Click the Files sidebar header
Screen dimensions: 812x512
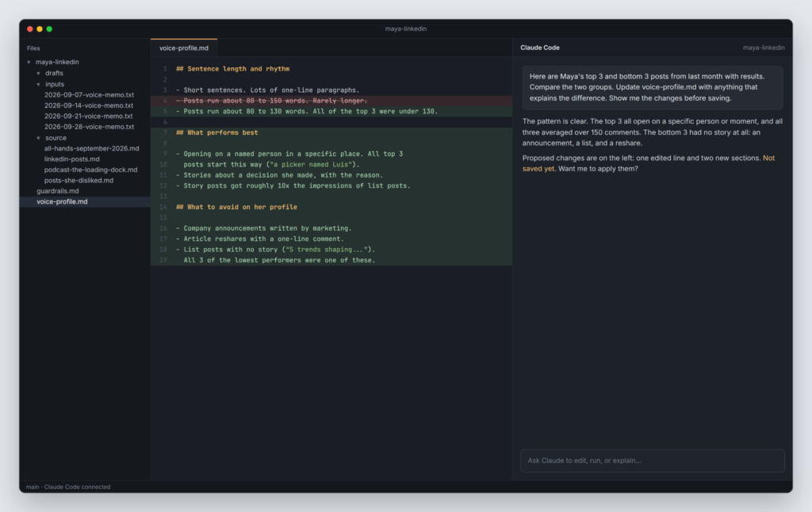click(33, 48)
